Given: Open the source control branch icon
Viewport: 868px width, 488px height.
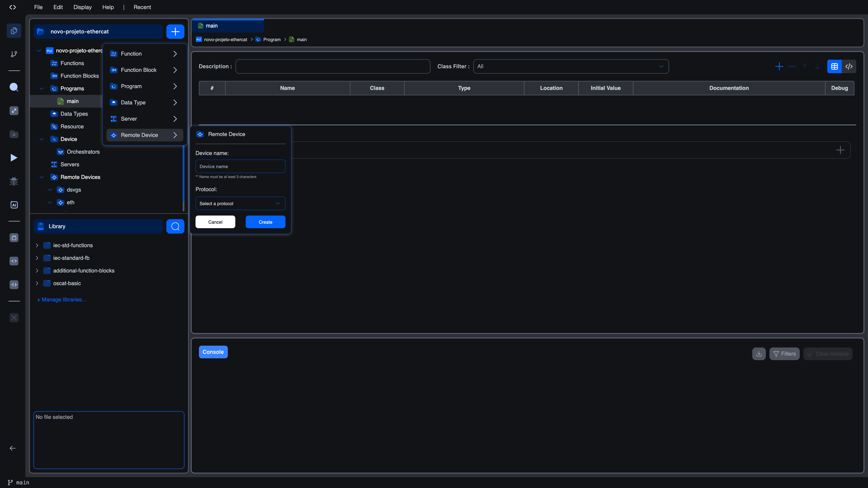Looking at the screenshot, I should [x=14, y=54].
